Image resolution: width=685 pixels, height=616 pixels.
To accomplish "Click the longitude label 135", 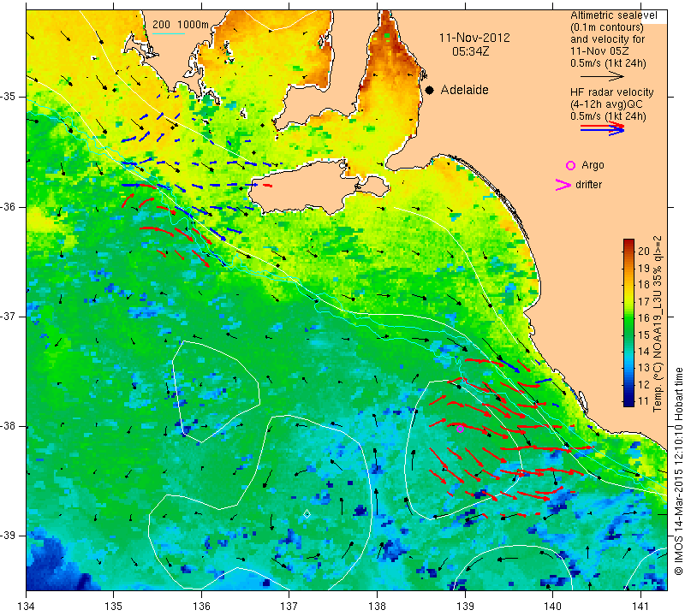I will point(114,607).
